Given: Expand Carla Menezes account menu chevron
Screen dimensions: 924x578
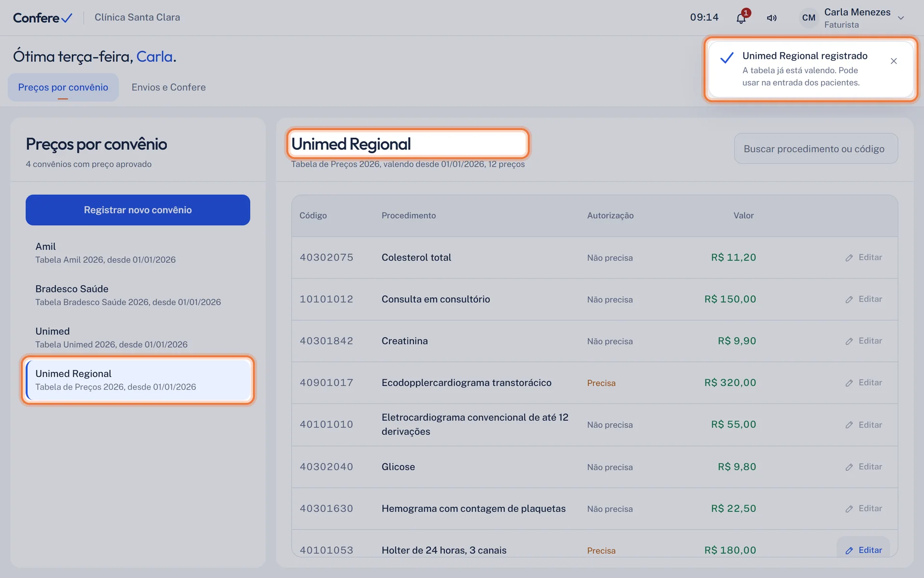Looking at the screenshot, I should pos(901,18).
